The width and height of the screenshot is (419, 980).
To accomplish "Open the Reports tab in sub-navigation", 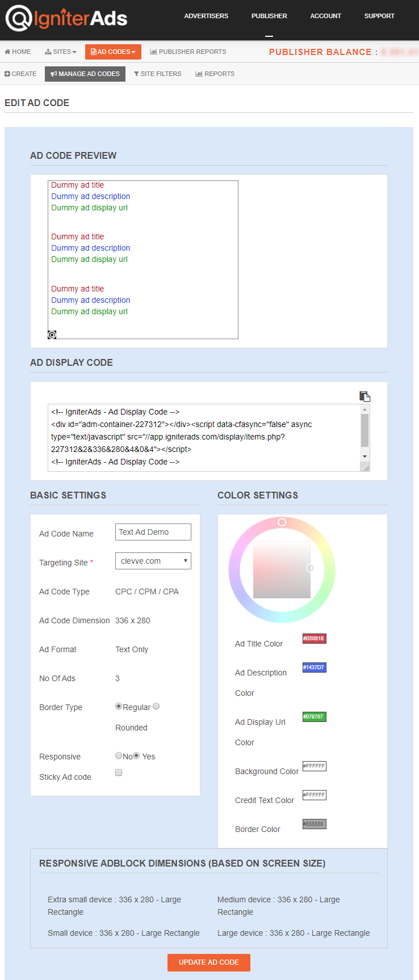I will pyautogui.click(x=215, y=74).
